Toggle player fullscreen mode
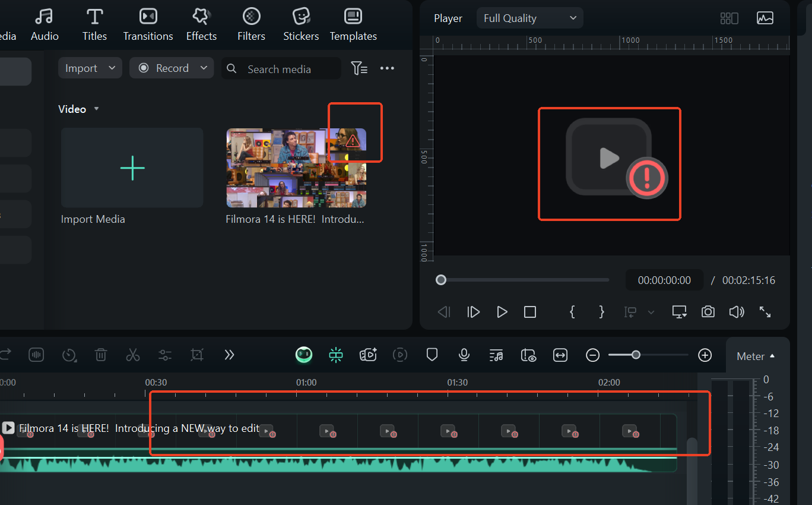This screenshot has height=505, width=812. 765,312
